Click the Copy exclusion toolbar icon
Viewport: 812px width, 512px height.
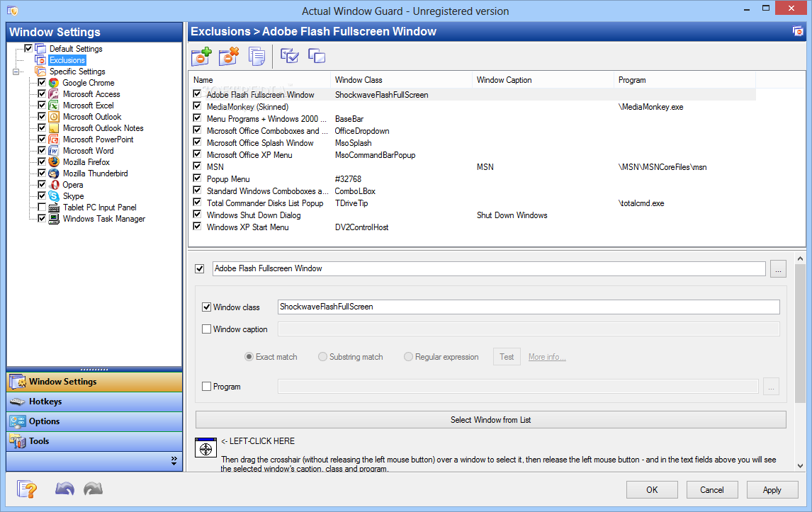[x=256, y=56]
